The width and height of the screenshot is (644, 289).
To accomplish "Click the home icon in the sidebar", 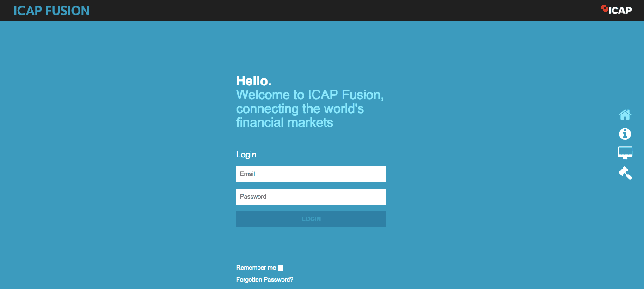I will [x=625, y=114].
